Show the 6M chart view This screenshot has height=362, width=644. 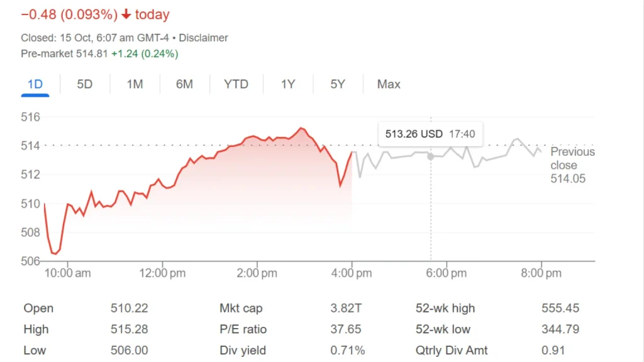(x=184, y=84)
